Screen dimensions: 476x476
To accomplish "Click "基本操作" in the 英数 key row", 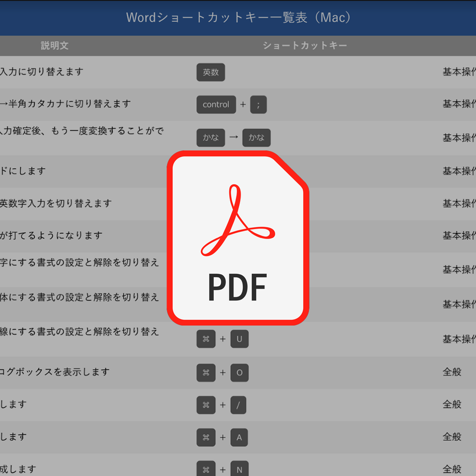I will click(x=459, y=71).
